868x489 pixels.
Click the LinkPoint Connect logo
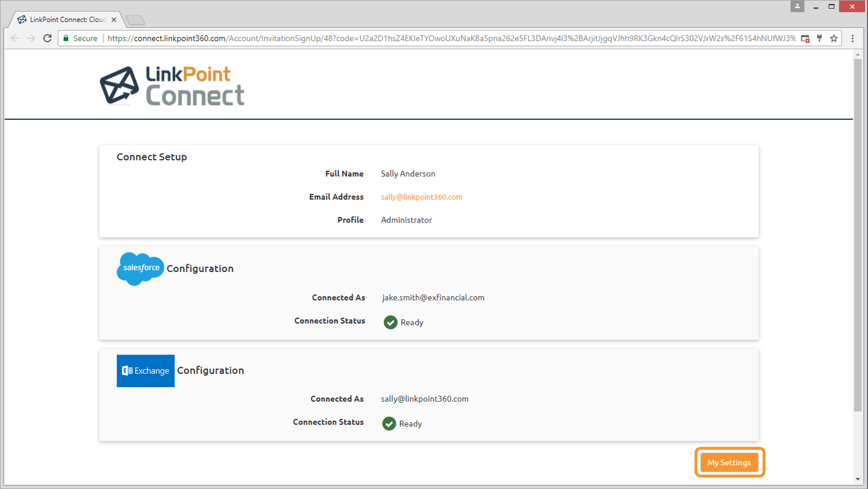click(x=172, y=86)
